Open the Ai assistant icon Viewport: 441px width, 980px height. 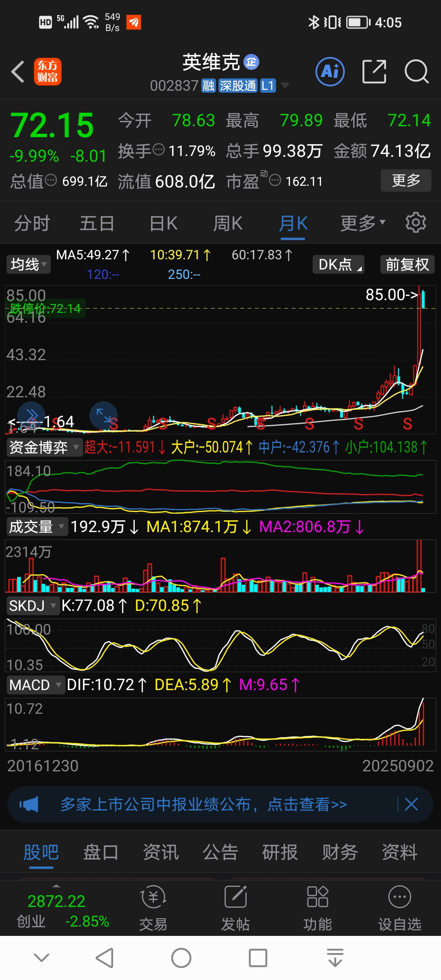pyautogui.click(x=330, y=72)
